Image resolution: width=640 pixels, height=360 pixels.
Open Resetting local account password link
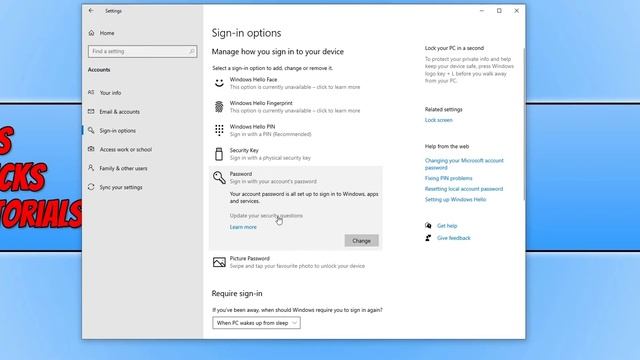[x=464, y=189]
